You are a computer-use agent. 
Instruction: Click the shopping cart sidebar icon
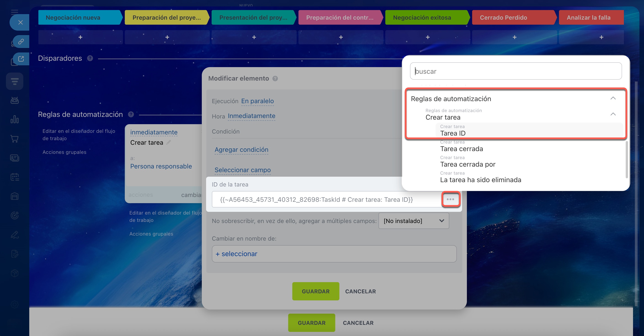[14, 139]
